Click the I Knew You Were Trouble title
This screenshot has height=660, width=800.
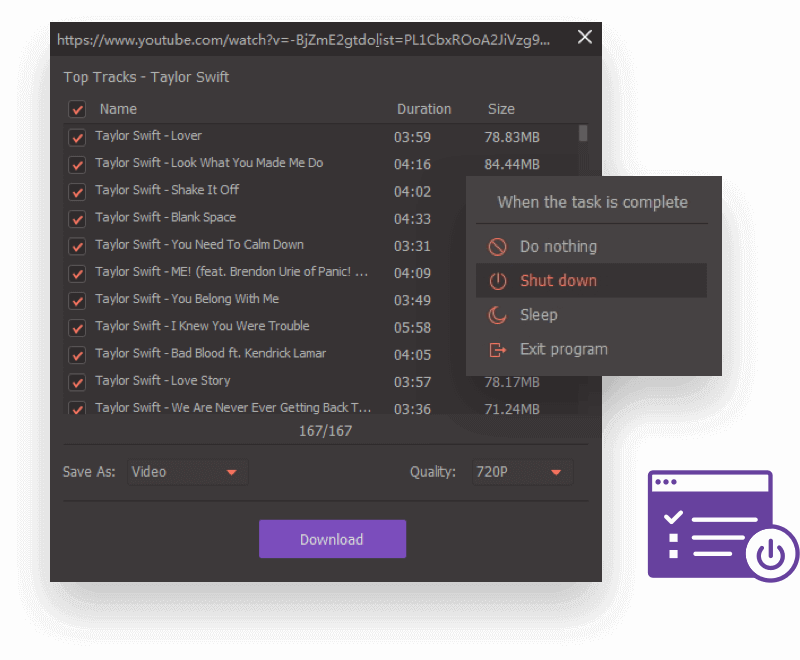[x=202, y=326]
